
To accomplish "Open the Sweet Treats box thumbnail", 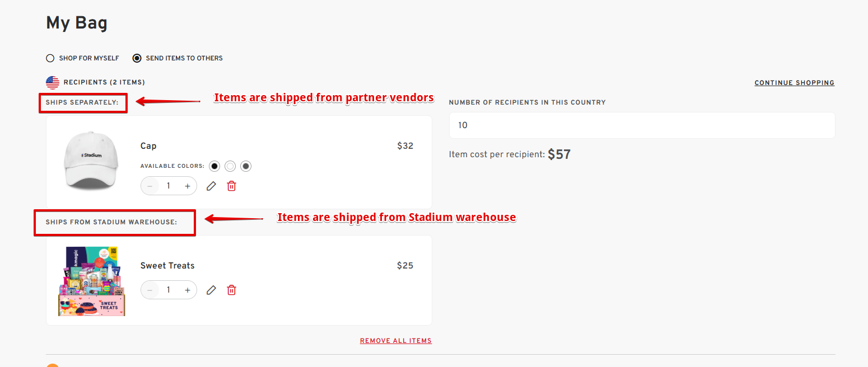I will (x=91, y=281).
